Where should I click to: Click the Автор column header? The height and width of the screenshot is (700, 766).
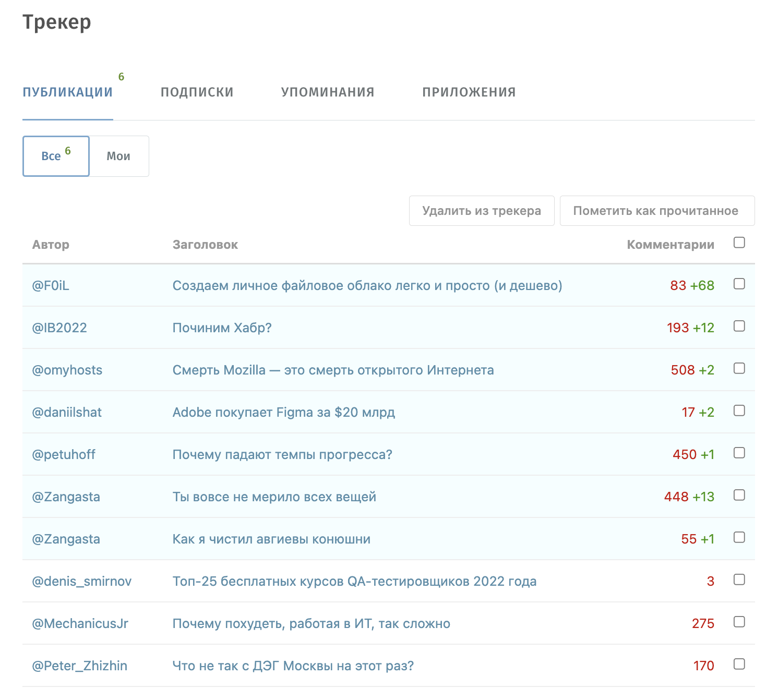click(51, 245)
